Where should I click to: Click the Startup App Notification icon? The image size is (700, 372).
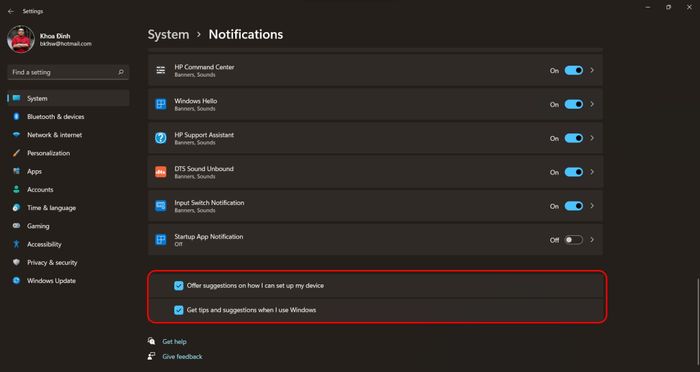pos(161,240)
